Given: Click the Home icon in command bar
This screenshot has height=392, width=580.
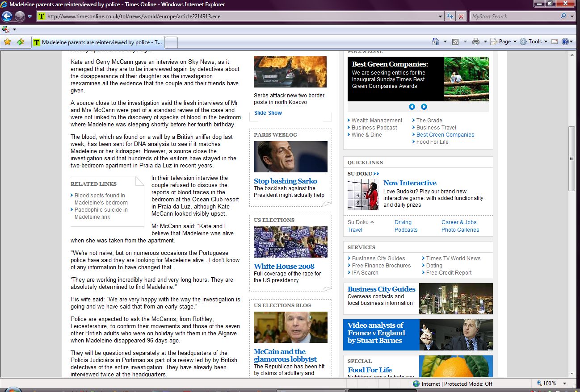Looking at the screenshot, I should pos(436,42).
